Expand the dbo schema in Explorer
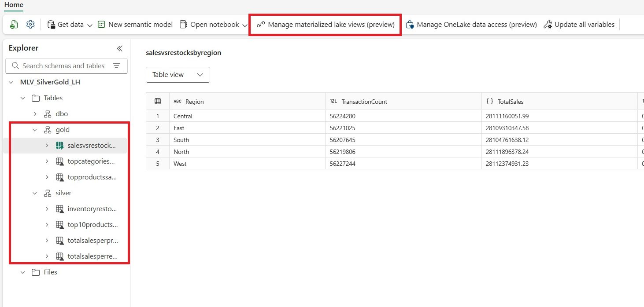The width and height of the screenshot is (644, 307). pyautogui.click(x=35, y=113)
